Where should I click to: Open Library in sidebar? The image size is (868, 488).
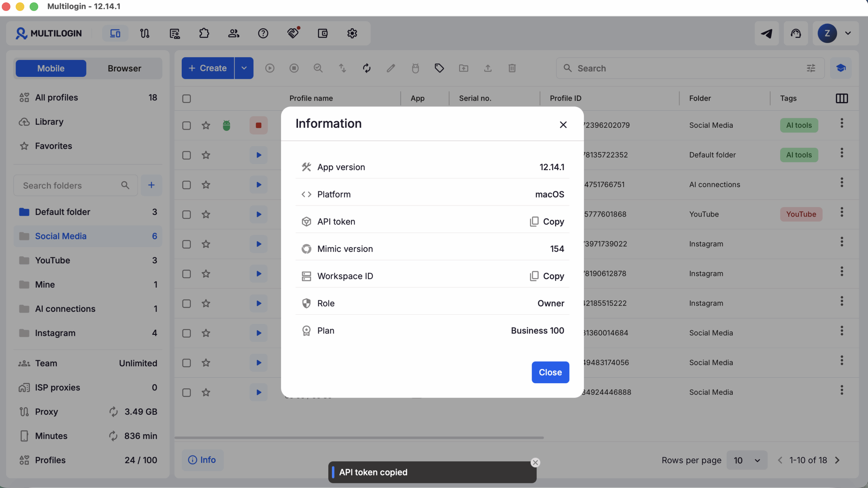[x=88, y=122]
